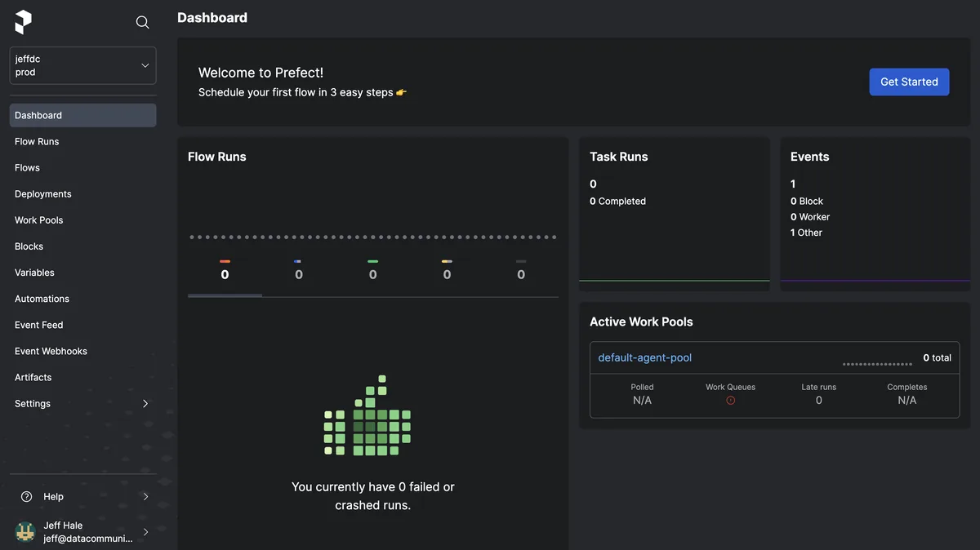Click the Welcome to Prefect heading
Image resolution: width=980 pixels, height=550 pixels.
(261, 73)
